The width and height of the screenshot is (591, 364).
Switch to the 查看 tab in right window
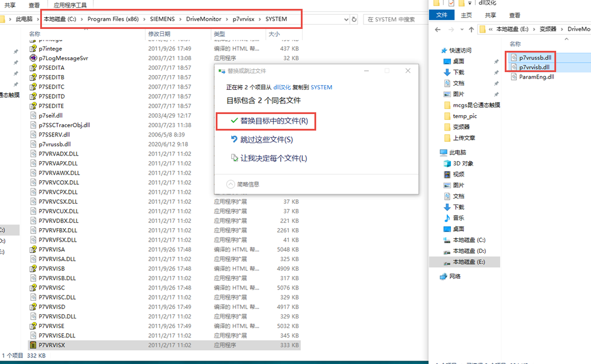coord(515,15)
